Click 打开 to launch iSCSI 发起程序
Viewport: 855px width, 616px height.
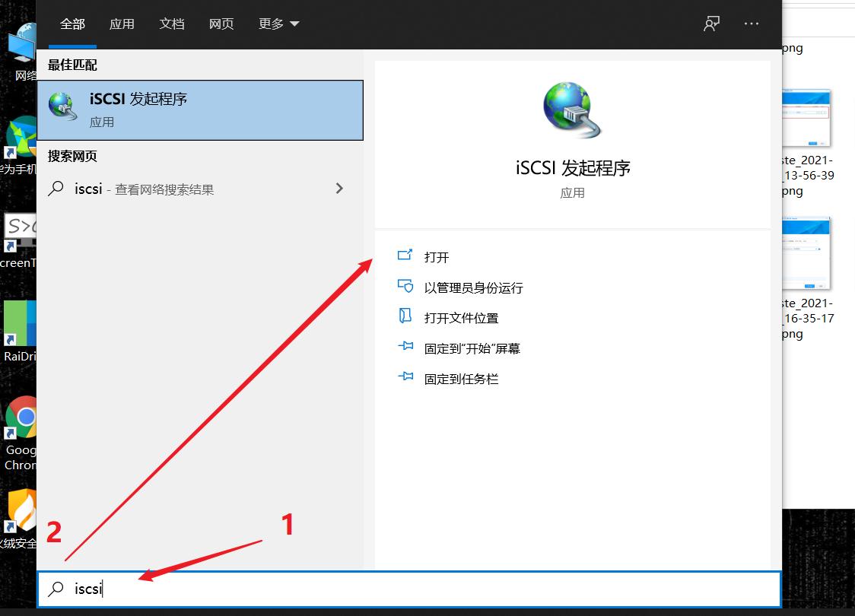tap(436, 256)
